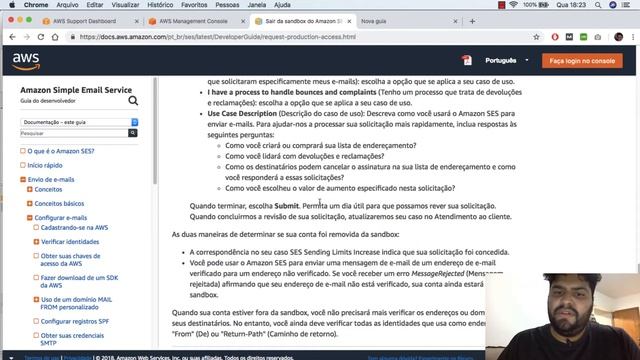The image size is (640, 360).
Task: Click the Wi-Fi status icon
Action: (x=513, y=5)
